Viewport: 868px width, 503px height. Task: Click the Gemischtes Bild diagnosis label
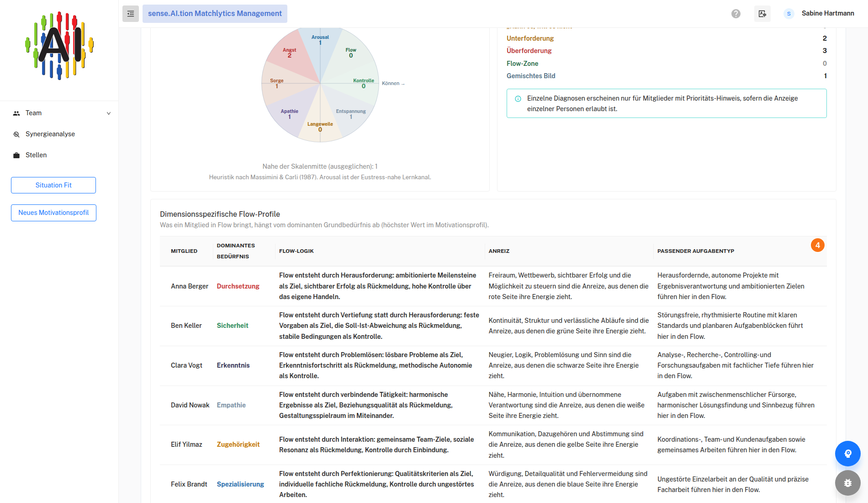[x=531, y=76]
